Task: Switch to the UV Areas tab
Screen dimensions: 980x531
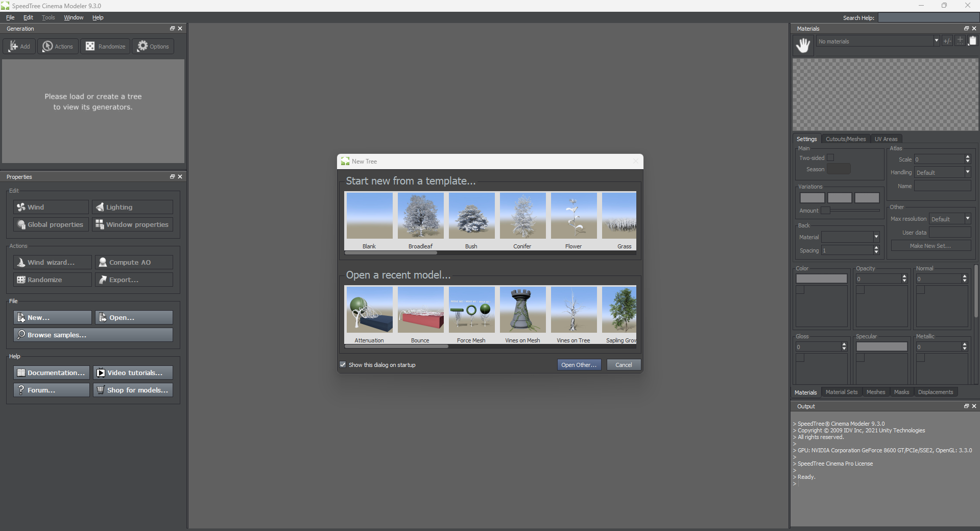Action: click(886, 139)
